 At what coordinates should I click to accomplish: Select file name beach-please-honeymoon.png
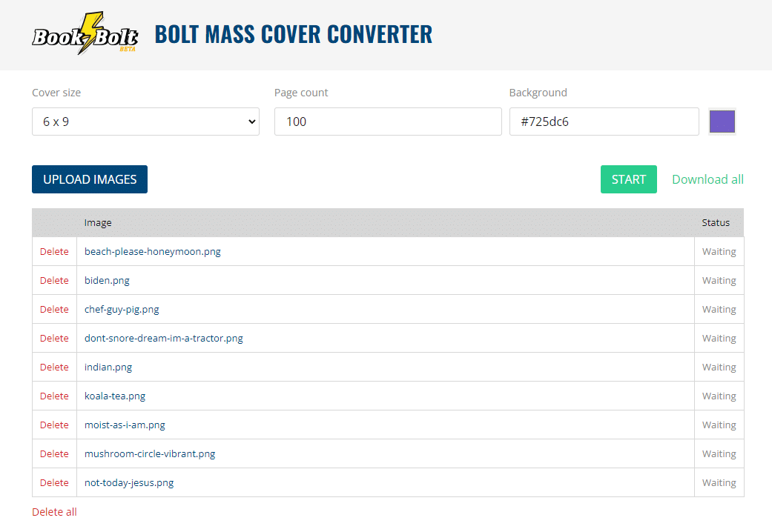point(153,251)
